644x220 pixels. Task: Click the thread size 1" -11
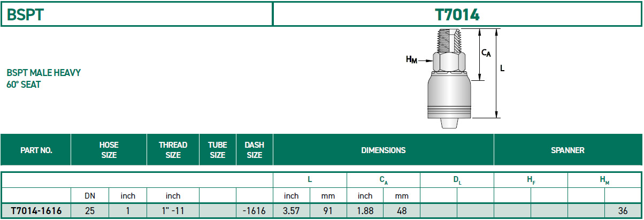coord(173,211)
